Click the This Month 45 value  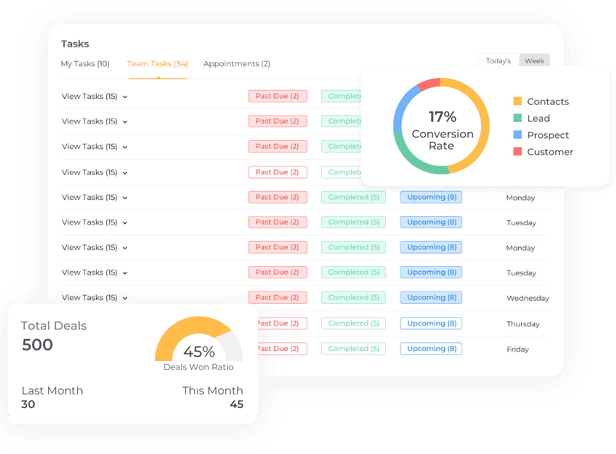pos(236,405)
